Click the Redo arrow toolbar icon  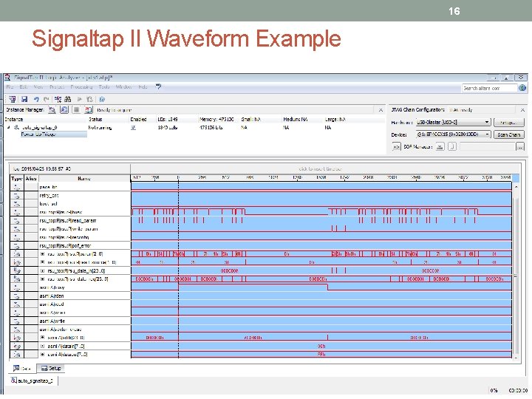point(47,99)
